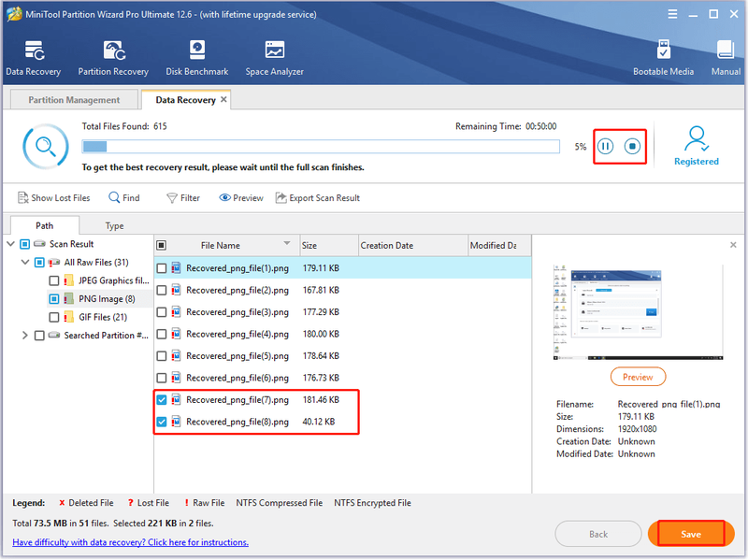Open Disk Benchmark tool
The height and width of the screenshot is (560, 748).
coord(197,58)
